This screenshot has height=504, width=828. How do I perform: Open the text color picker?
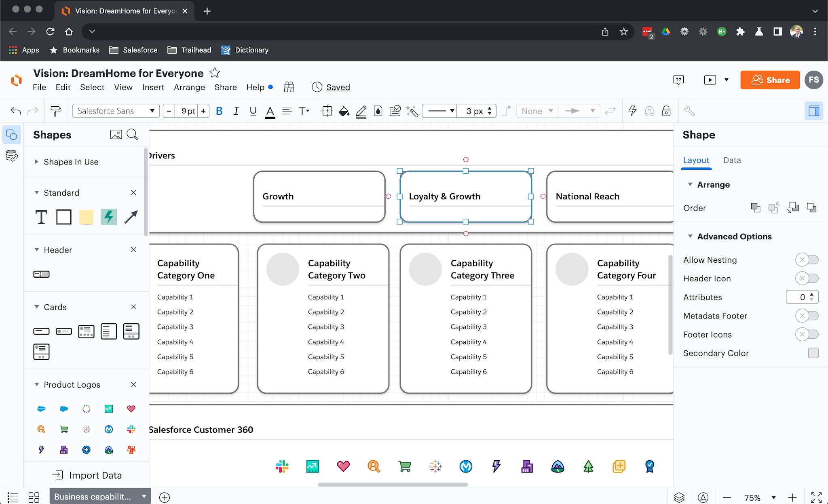[270, 112]
